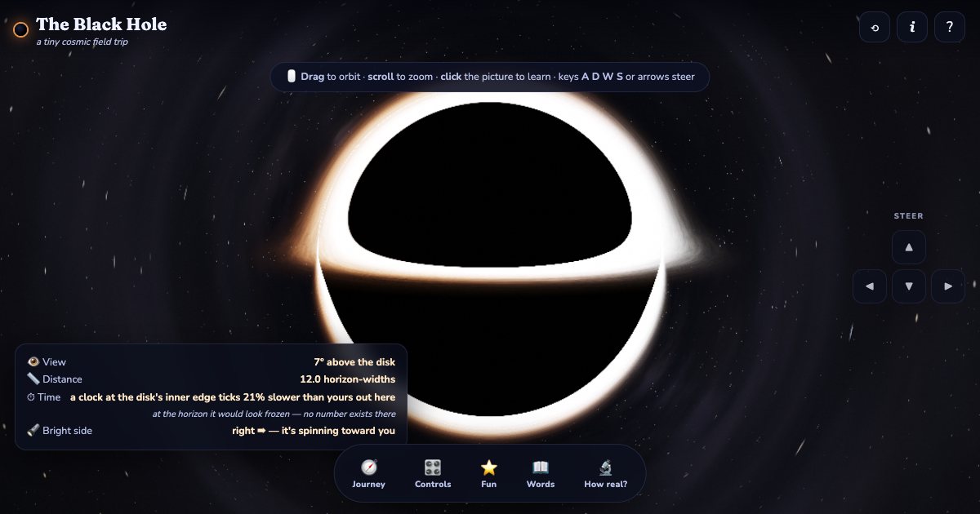
Task: Click the 'it's spinning toward you' text
Action: [338, 431]
